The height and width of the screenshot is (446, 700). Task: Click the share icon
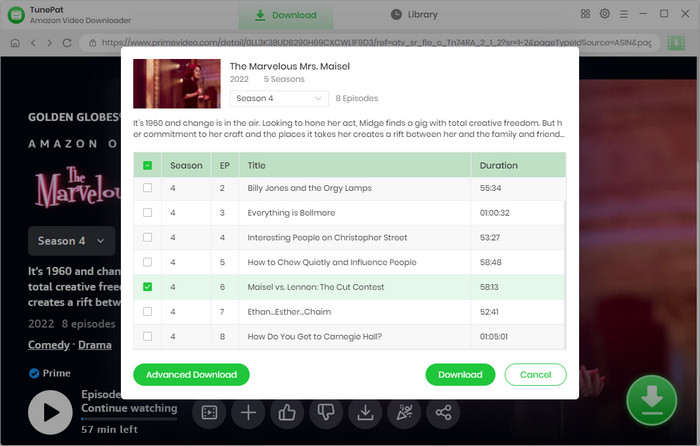(443, 412)
